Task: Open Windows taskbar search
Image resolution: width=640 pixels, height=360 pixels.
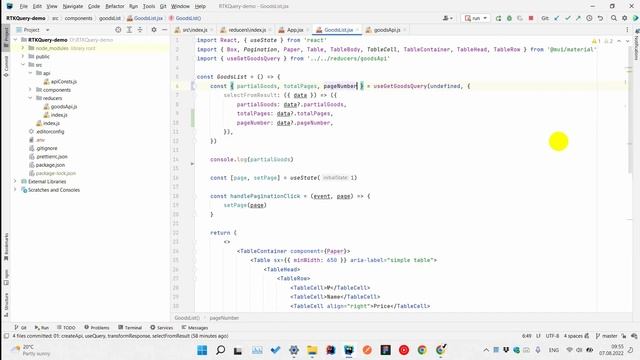Action: coord(220,350)
